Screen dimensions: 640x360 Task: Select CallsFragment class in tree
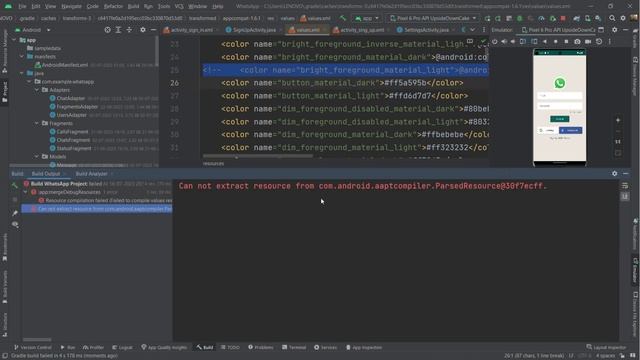click(72, 132)
